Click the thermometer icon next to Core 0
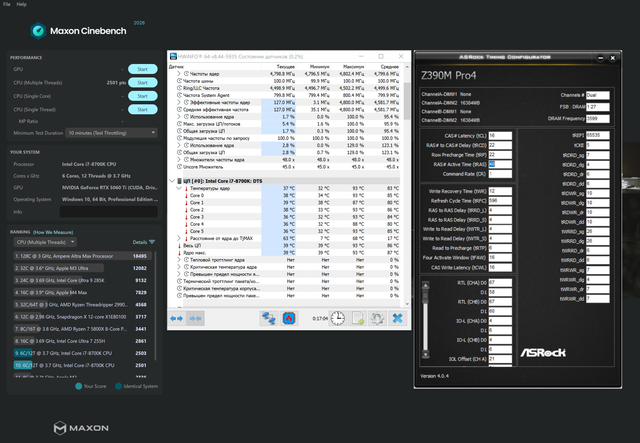 (187, 196)
